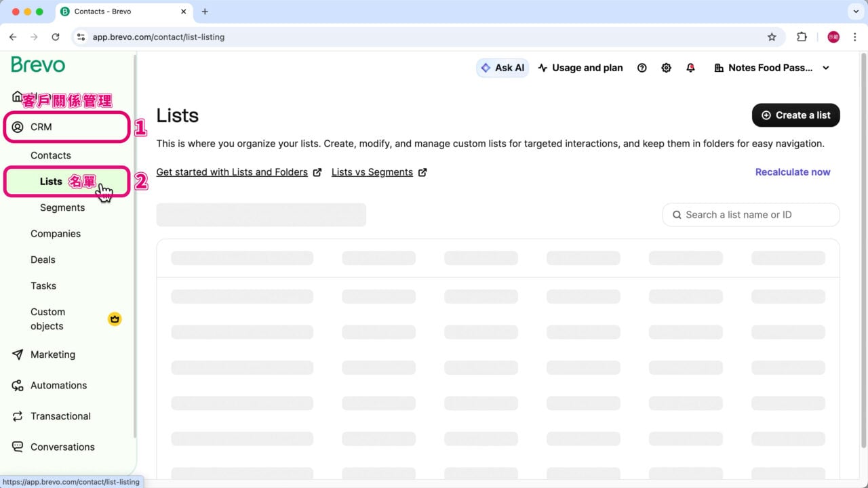Click the help question mark icon

click(642, 67)
